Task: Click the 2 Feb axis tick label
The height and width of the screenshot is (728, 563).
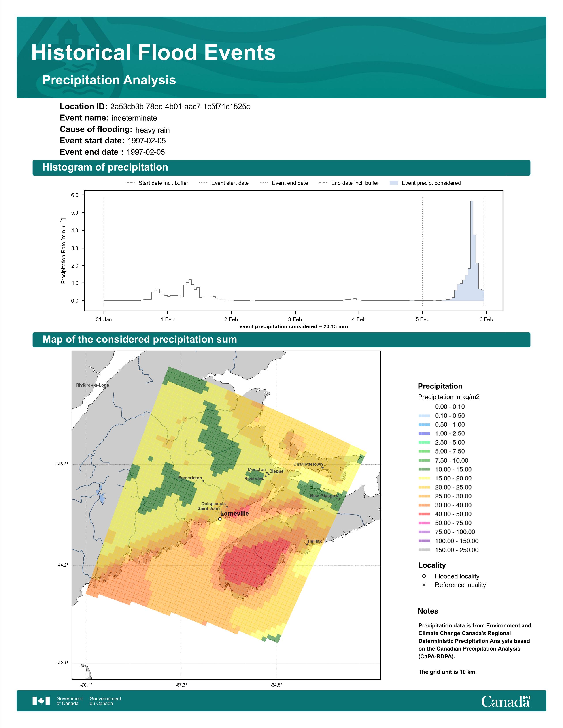Action: (x=231, y=319)
